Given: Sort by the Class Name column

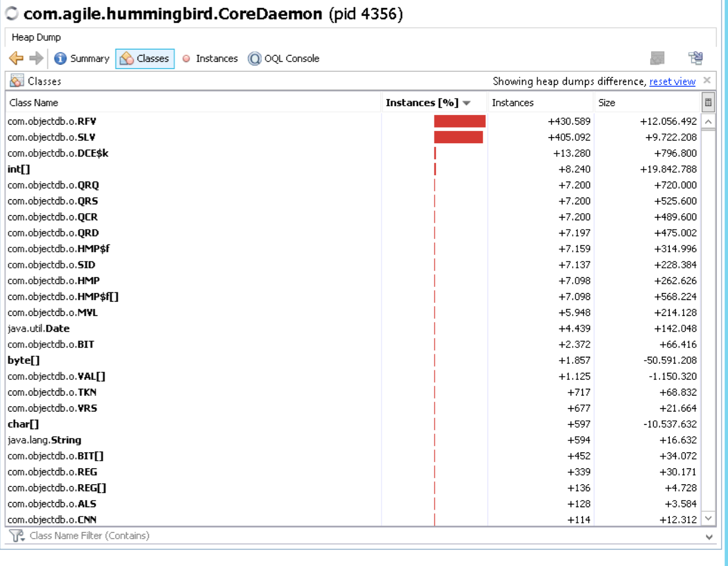Looking at the screenshot, I should click(194, 102).
